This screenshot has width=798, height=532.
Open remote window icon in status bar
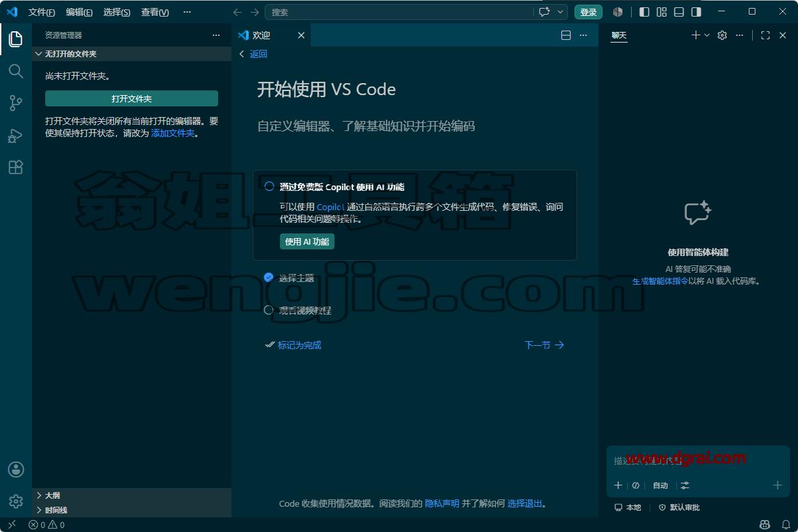click(11, 525)
